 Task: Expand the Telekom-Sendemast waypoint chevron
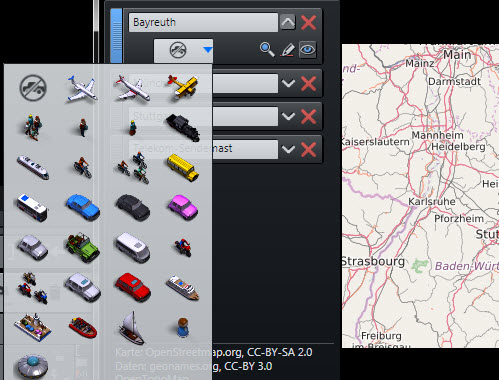tap(288, 149)
